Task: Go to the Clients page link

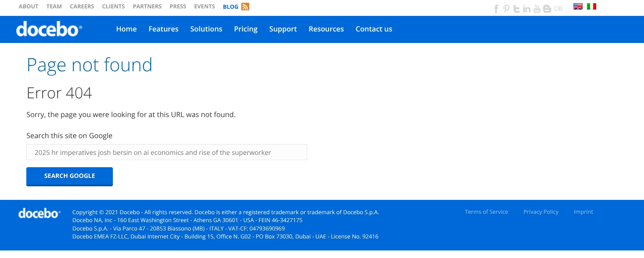Action: click(x=113, y=6)
